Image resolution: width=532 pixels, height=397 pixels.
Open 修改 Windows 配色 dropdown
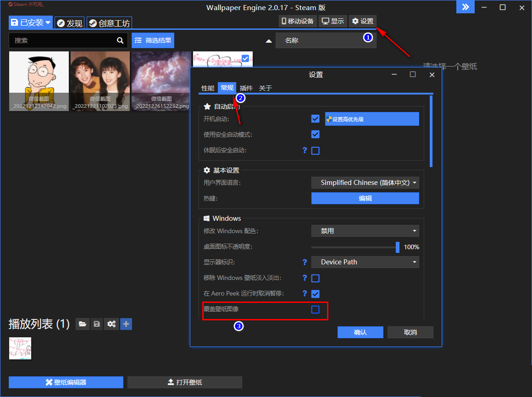click(365, 231)
